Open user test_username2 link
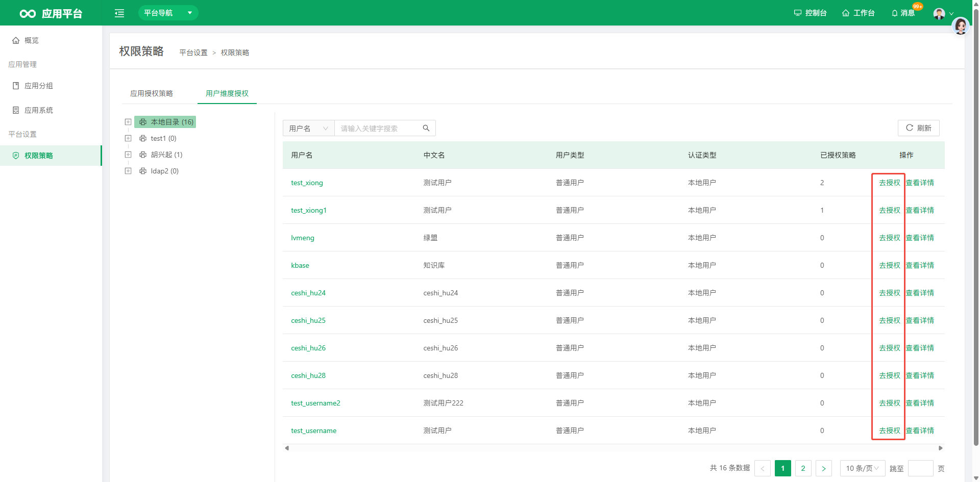This screenshot has width=980, height=482. [x=315, y=403]
